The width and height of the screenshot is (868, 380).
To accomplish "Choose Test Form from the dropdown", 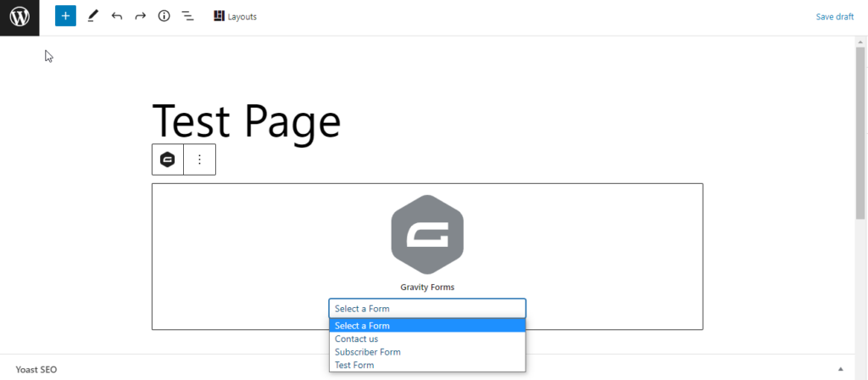I will coord(427,365).
